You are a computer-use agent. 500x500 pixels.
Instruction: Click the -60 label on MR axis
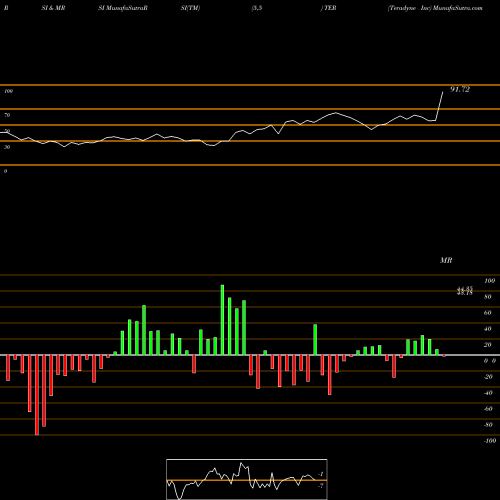488,409
